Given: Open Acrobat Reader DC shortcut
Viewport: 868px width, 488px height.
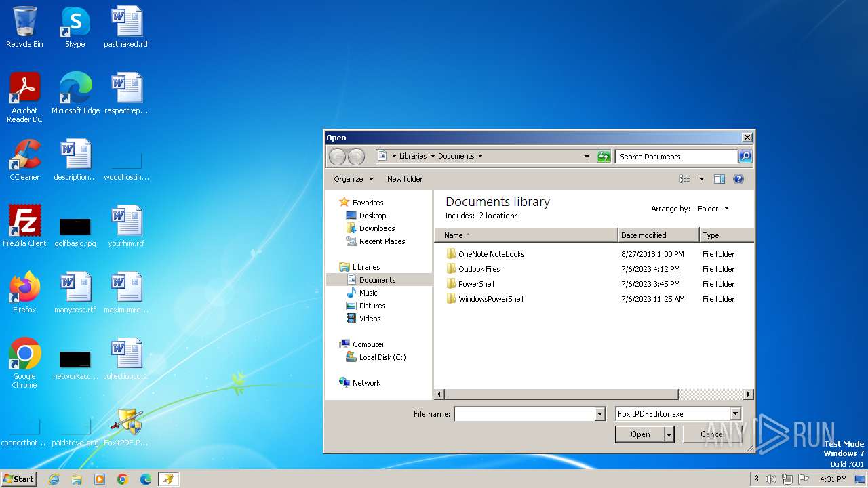Looking at the screenshot, I should click(x=24, y=97).
